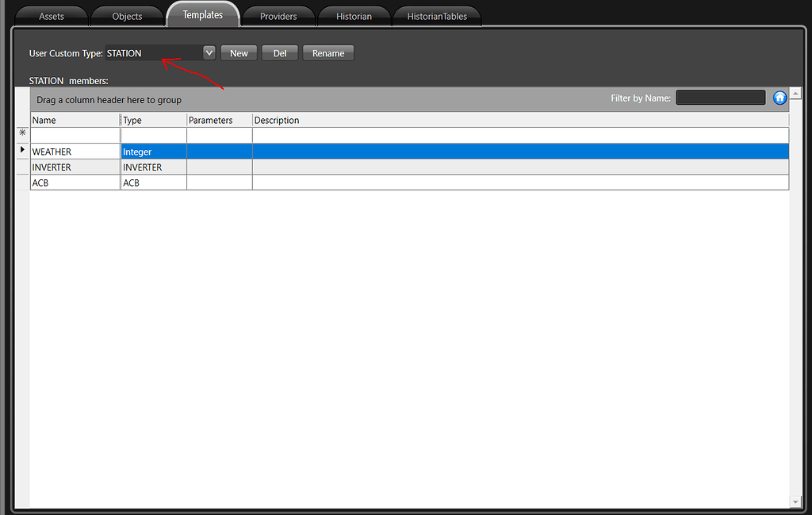Select the INVERTER member row
Screen dimensions: 812x515
[75, 167]
